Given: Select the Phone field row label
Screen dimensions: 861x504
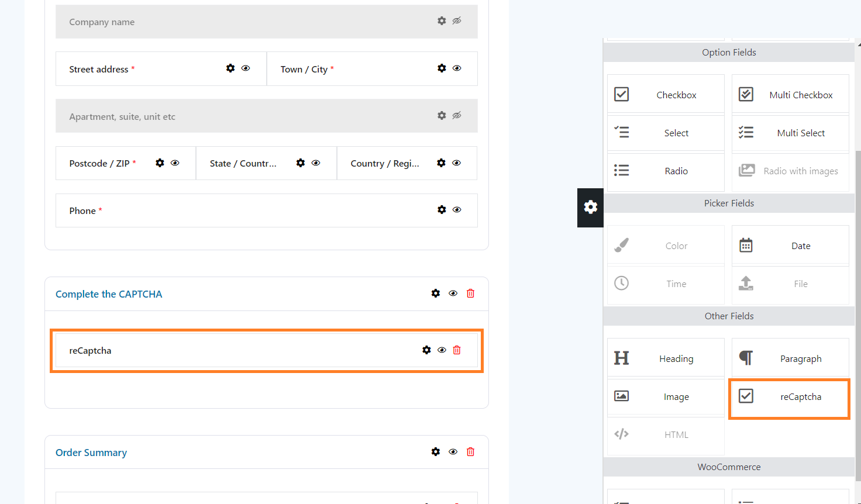Looking at the screenshot, I should (x=82, y=210).
